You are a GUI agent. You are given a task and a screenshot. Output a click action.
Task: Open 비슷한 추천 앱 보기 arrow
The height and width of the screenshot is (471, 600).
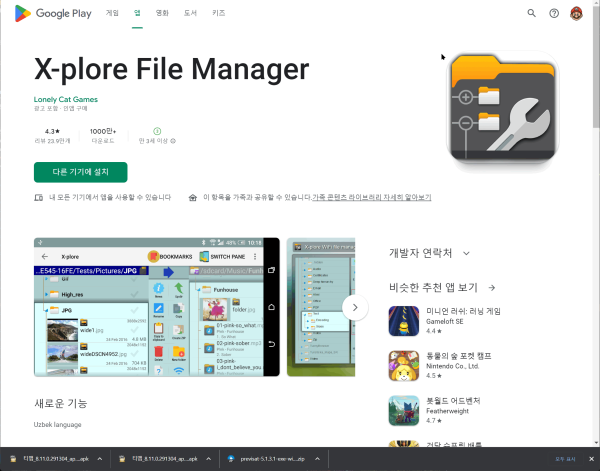pyautogui.click(x=492, y=288)
